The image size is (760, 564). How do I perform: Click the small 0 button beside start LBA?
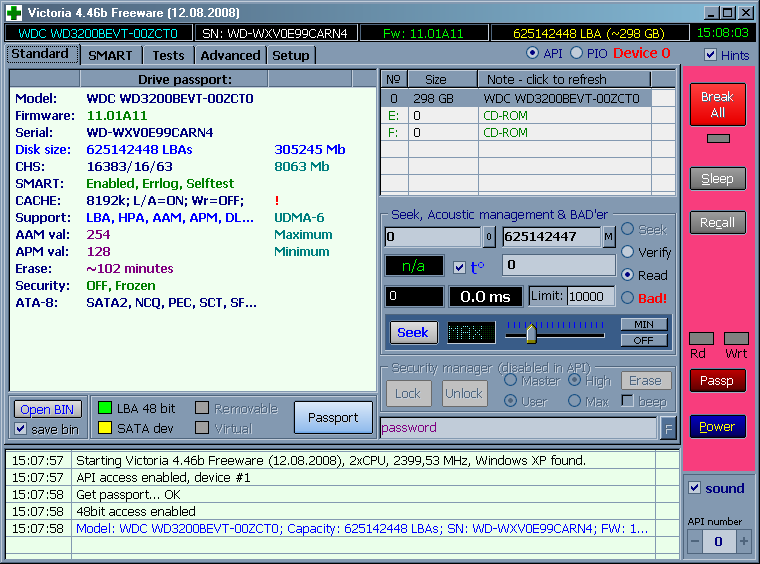[489, 237]
